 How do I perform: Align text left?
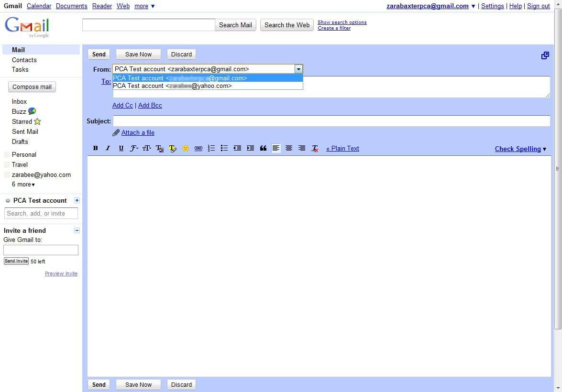click(276, 148)
